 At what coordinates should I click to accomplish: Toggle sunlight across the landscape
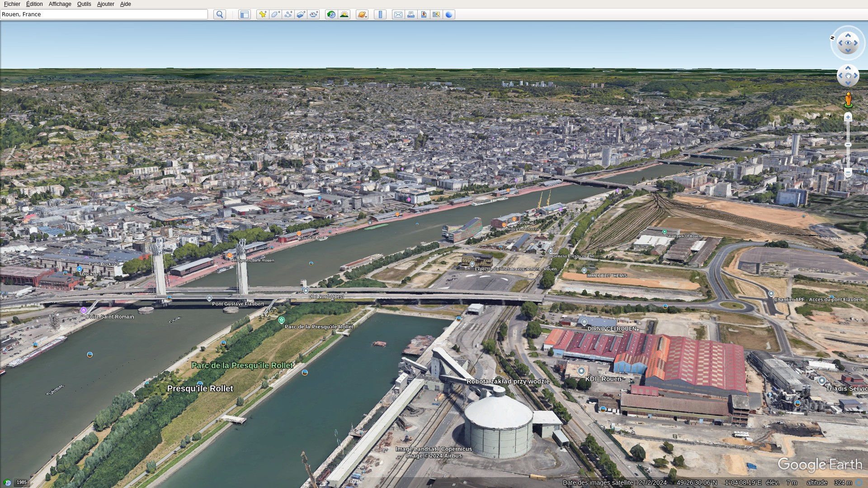tap(344, 14)
